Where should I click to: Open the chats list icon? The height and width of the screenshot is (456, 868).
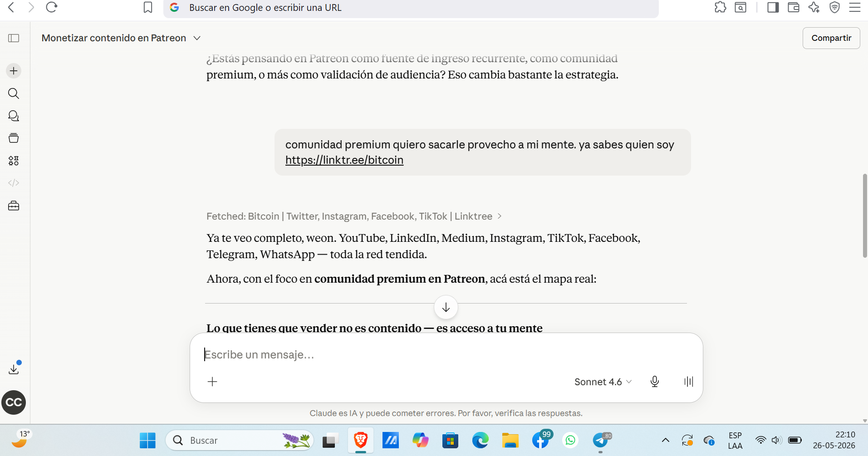(14, 116)
